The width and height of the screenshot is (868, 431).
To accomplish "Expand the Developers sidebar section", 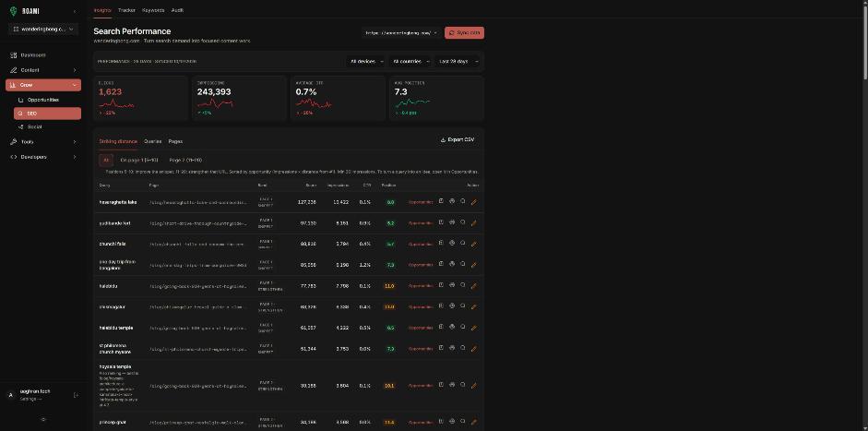I will click(43, 157).
